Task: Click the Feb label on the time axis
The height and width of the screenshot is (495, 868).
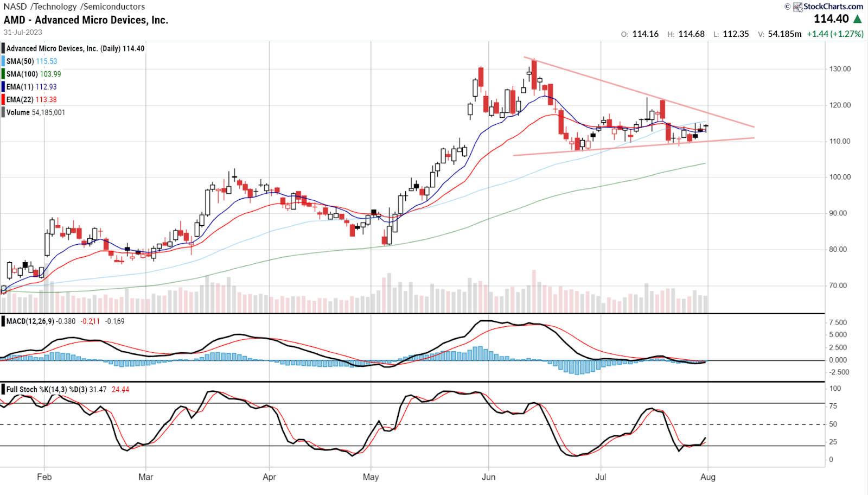Action: 44,477
